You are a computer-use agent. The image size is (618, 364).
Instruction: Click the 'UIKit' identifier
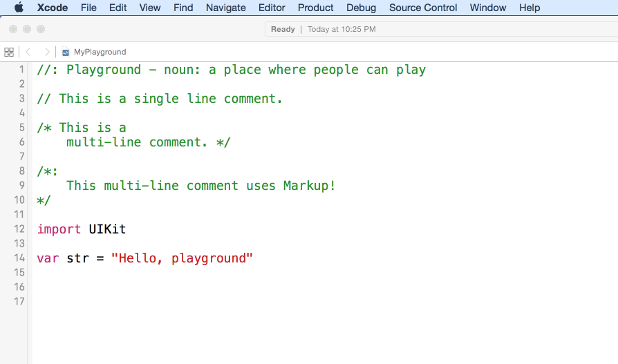click(x=107, y=229)
